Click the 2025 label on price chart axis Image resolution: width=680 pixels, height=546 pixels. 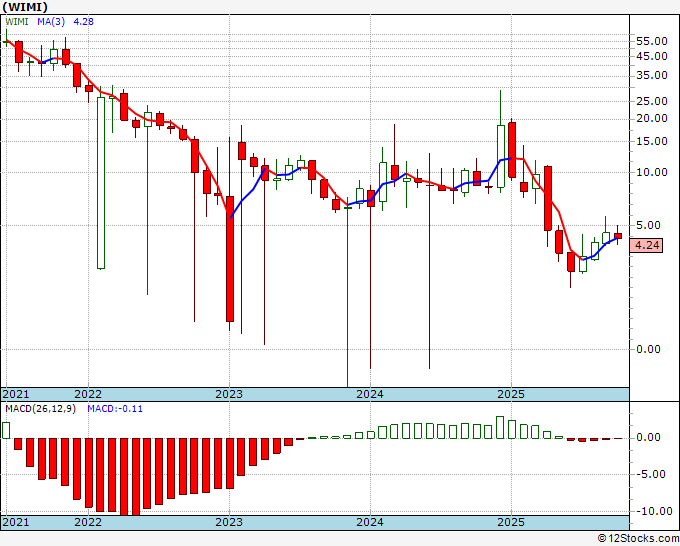[x=511, y=394]
